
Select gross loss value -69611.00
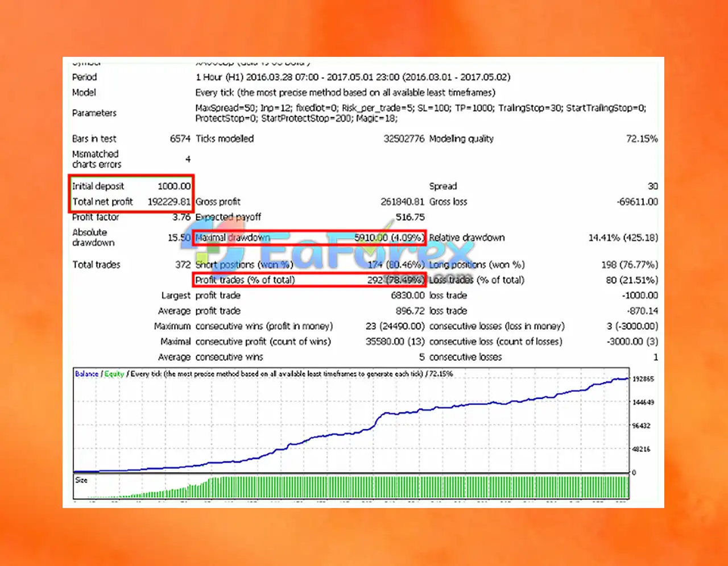(x=637, y=201)
